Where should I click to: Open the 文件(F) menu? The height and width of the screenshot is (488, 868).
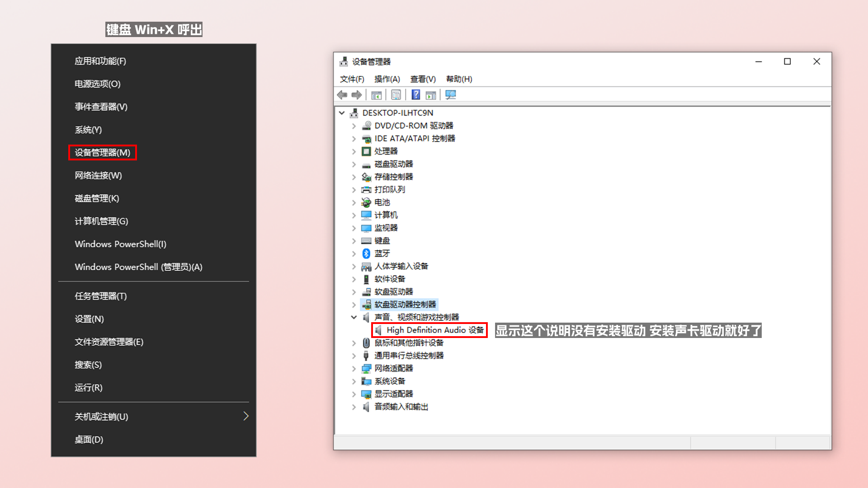click(x=352, y=79)
